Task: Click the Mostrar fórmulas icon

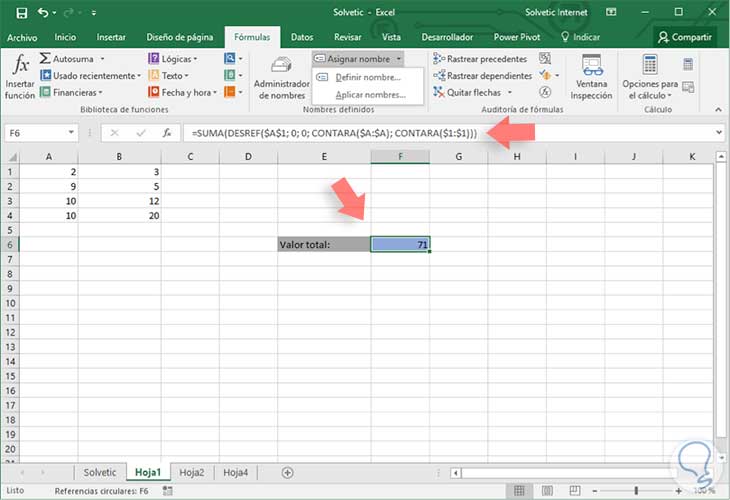Action: click(545, 58)
